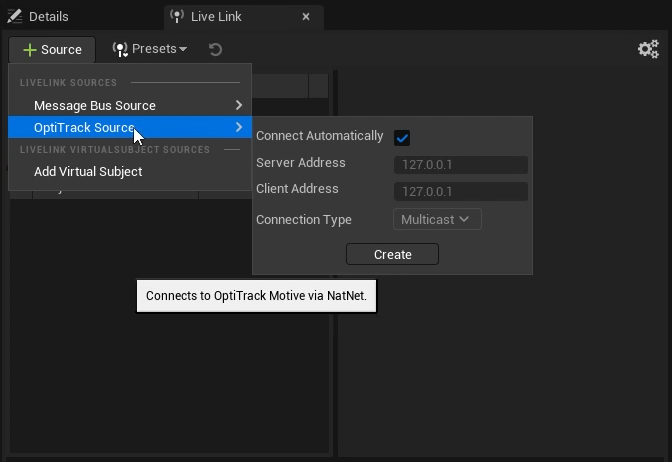The image size is (672, 462).
Task: Click the Server Address input field
Action: click(x=460, y=165)
